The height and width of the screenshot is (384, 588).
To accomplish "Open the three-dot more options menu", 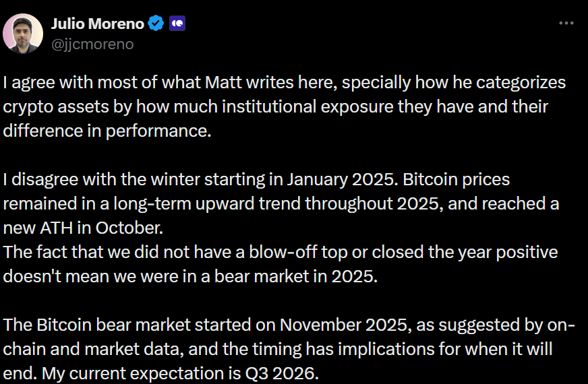I will pos(566,24).
